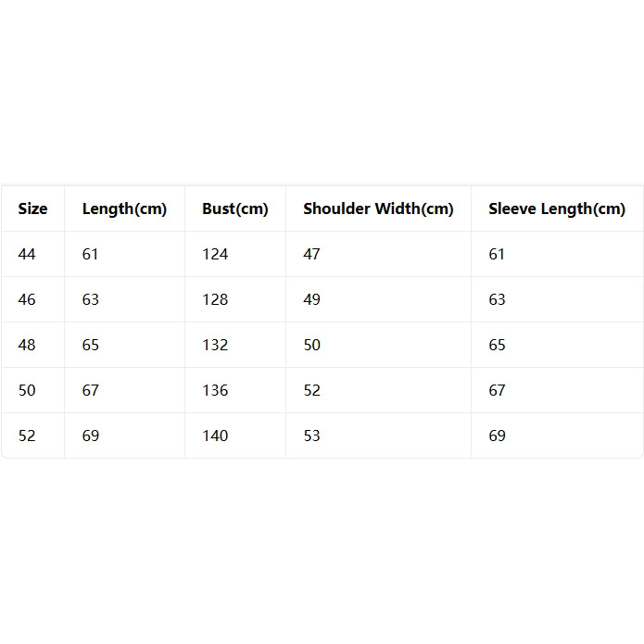Image resolution: width=644 pixels, height=644 pixels.
Task: Click sleeve length value 69
Action: coord(497,436)
